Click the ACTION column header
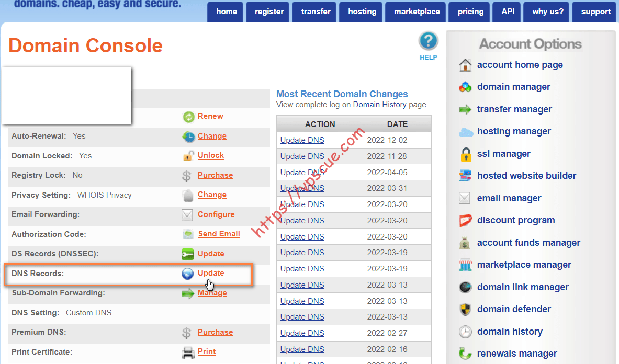The width and height of the screenshot is (619, 364). click(320, 124)
